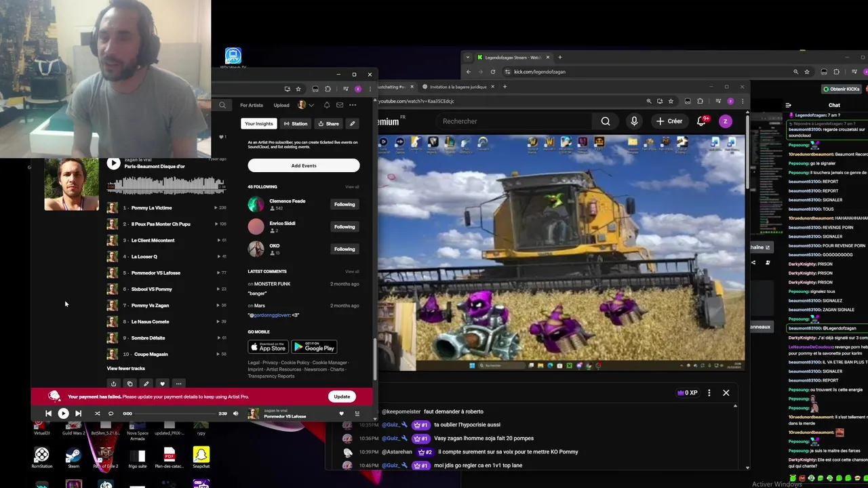Click the SoundCloud search magnifier icon
Viewport: 868px width, 488px height.
coord(222,105)
